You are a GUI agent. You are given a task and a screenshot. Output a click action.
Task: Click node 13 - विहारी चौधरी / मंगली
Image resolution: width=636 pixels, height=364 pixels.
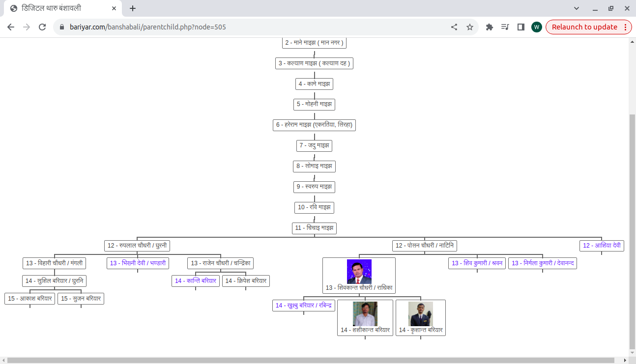click(x=55, y=263)
